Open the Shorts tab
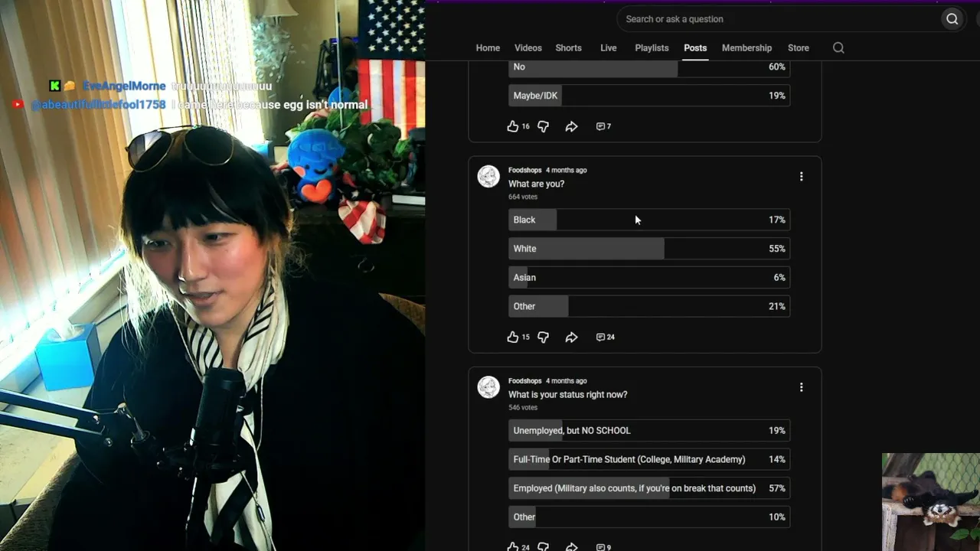Viewport: 980px width, 551px height. pos(568,47)
